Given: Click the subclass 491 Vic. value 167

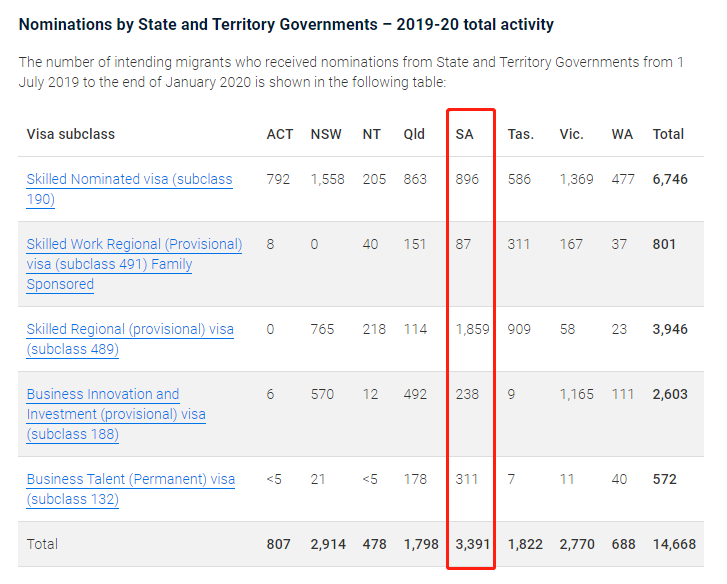Looking at the screenshot, I should [x=571, y=244].
